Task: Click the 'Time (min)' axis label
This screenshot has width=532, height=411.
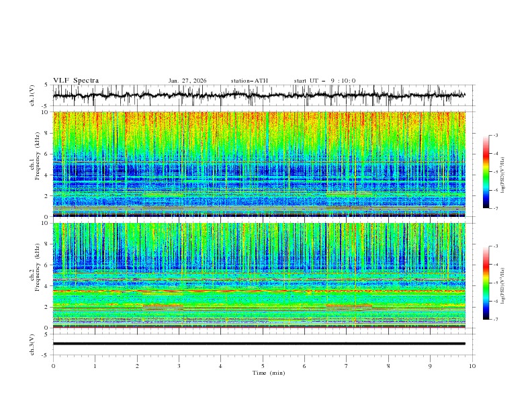Action: coord(269,373)
